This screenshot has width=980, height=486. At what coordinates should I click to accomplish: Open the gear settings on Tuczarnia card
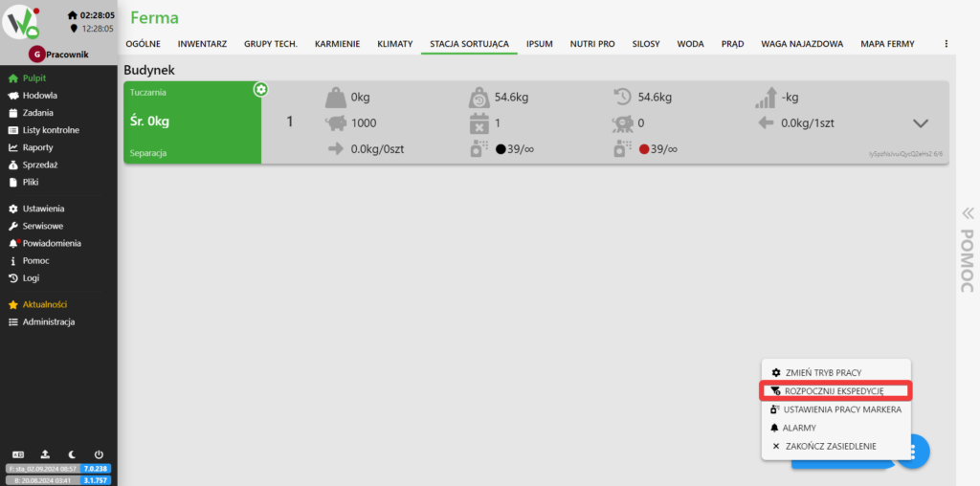[x=260, y=89]
